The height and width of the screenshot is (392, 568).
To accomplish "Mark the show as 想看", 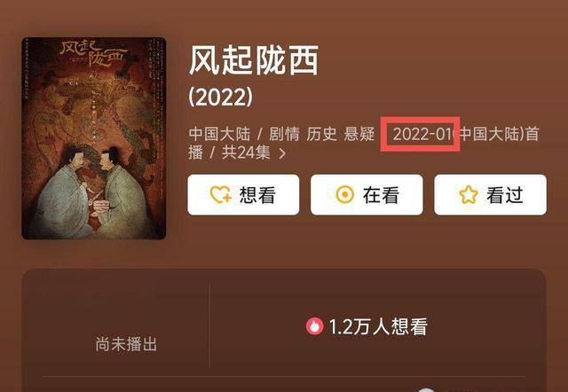I will 243,195.
